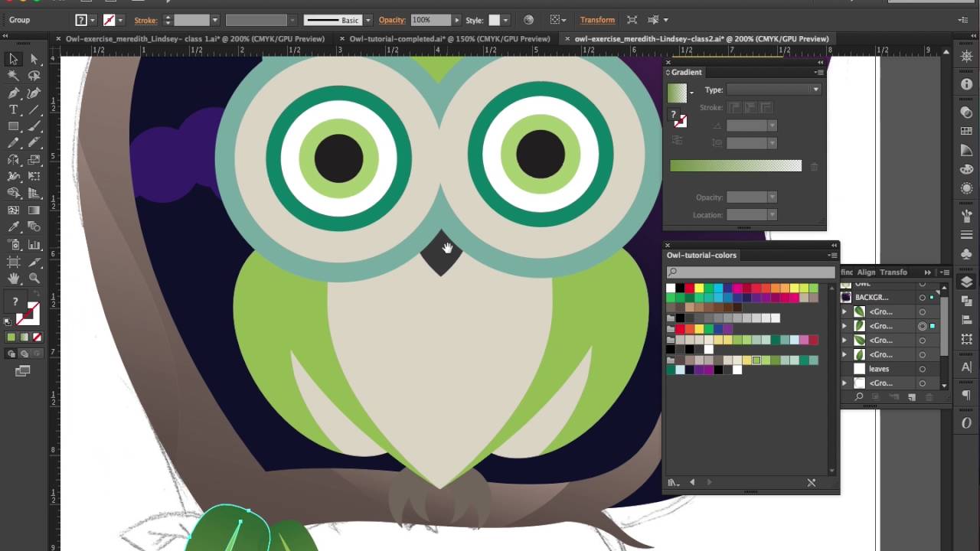Select the Column Graph tool

(34, 245)
